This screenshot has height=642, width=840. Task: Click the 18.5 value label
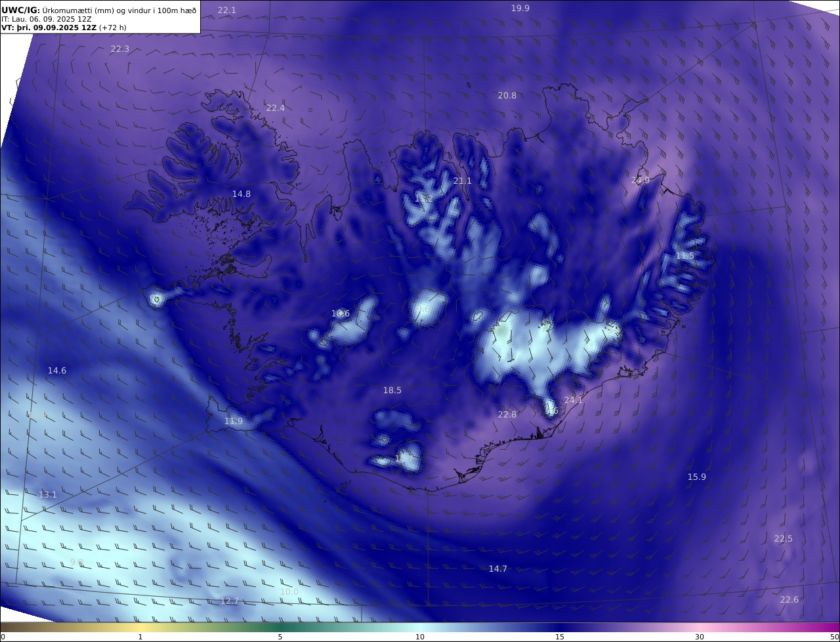pos(392,391)
